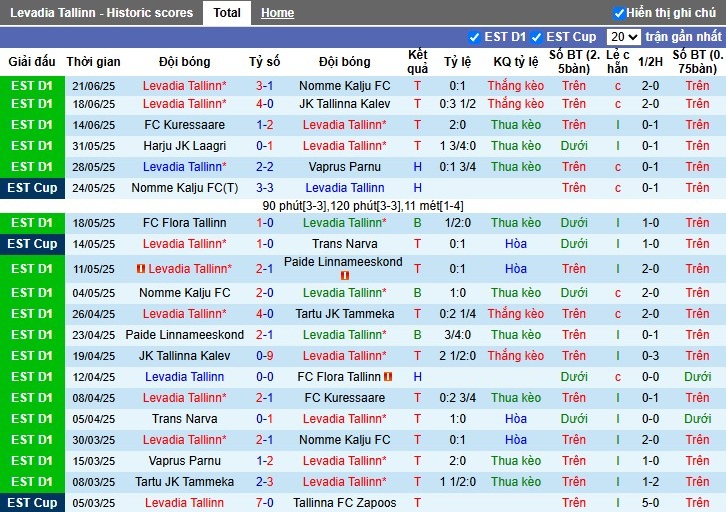Select Harju JK Laagri team name
The height and width of the screenshot is (512, 726).
click(184, 146)
